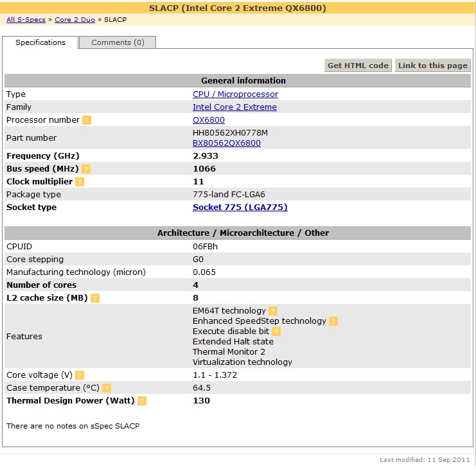Select the Specifications tab
This screenshot has height=469, width=476.
tap(40, 42)
